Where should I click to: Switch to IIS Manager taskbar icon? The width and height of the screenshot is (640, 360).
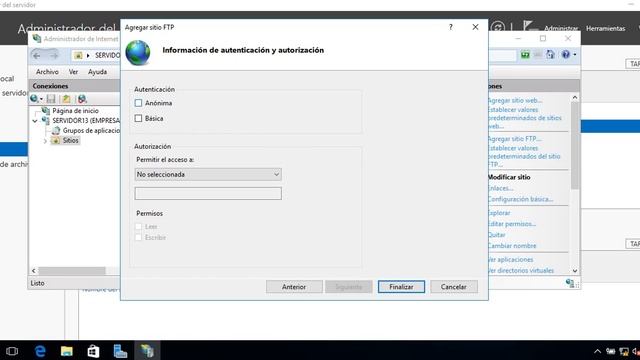[x=147, y=351]
